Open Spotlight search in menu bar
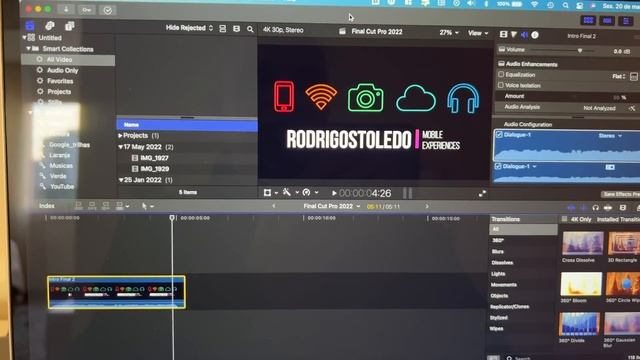 coord(565,5)
